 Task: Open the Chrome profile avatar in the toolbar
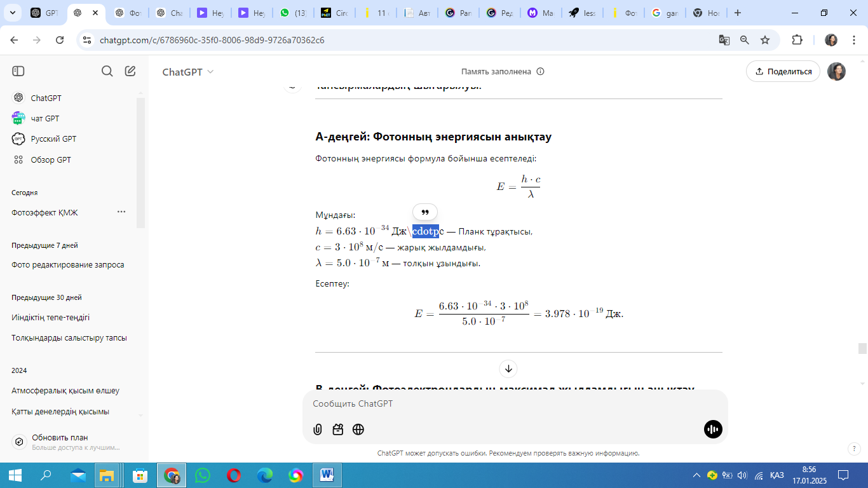[x=831, y=40]
